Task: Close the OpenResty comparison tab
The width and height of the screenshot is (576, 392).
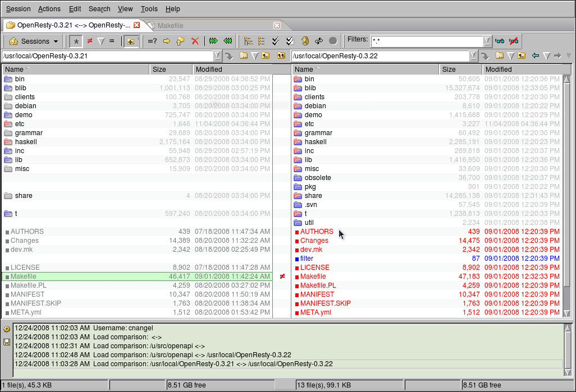Action: 136,25
